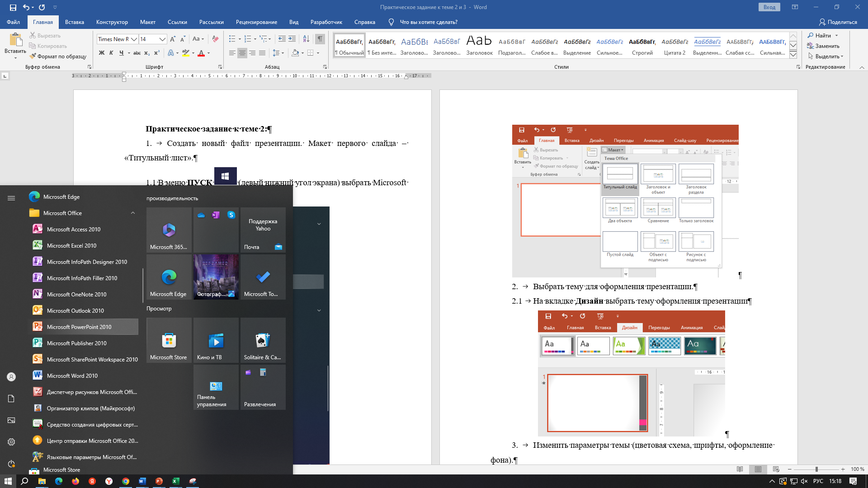The image size is (868, 488).
Task: Set center text alignment
Action: click(242, 53)
